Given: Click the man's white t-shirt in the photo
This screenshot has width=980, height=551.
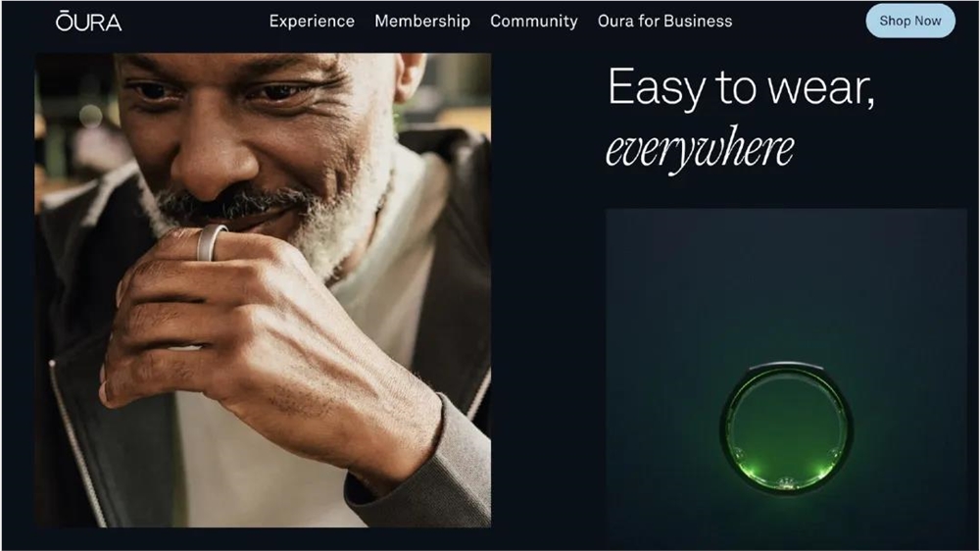Looking at the screenshot, I should coord(263,488).
